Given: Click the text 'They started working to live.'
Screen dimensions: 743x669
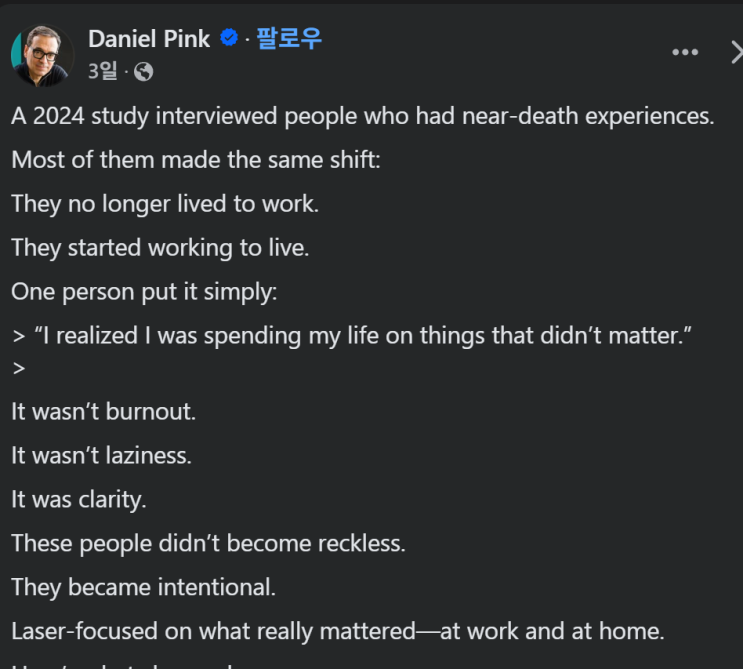Looking at the screenshot, I should (x=160, y=248).
